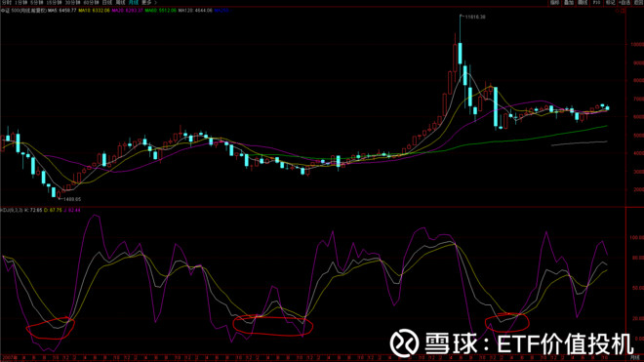644x362 pixels.
Task: Click the 标记 mark button
Action: point(610,3)
